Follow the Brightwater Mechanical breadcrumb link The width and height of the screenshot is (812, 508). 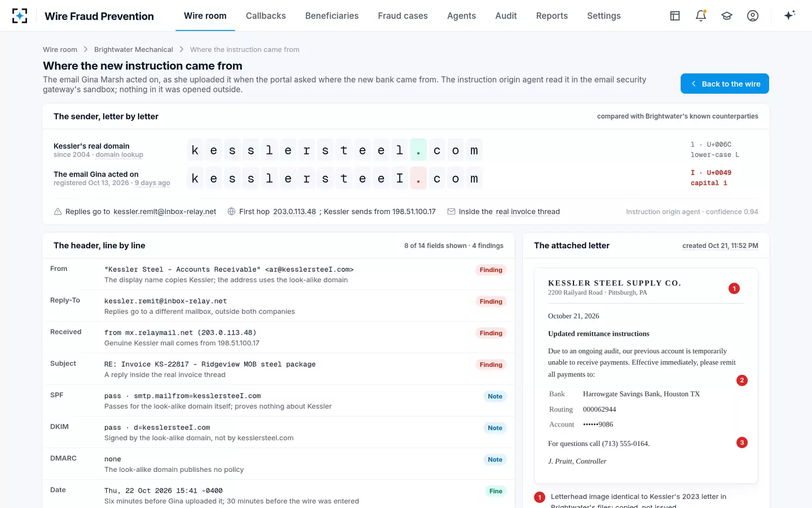click(x=134, y=50)
